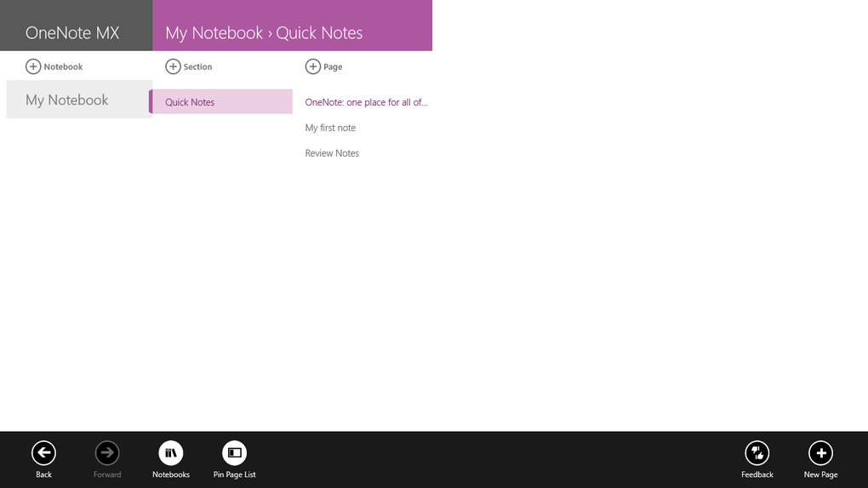
Task: Open the 'My first note' page
Action: [330, 128]
